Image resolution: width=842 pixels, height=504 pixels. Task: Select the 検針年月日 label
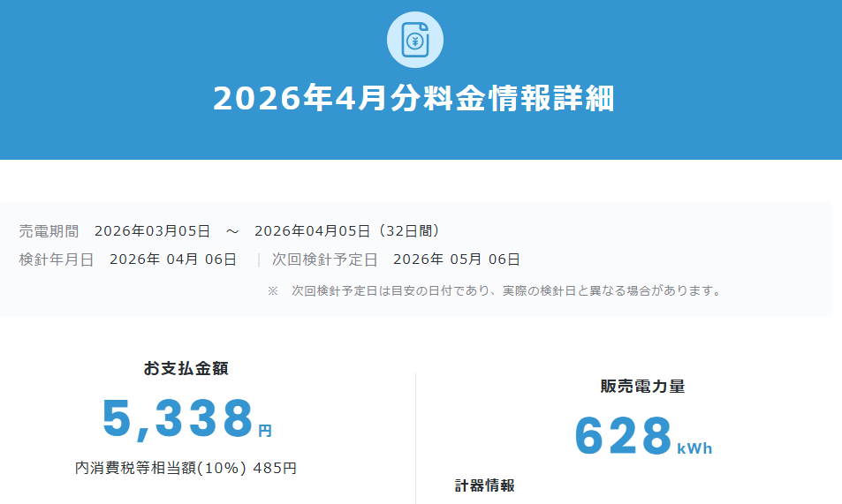tap(56, 260)
